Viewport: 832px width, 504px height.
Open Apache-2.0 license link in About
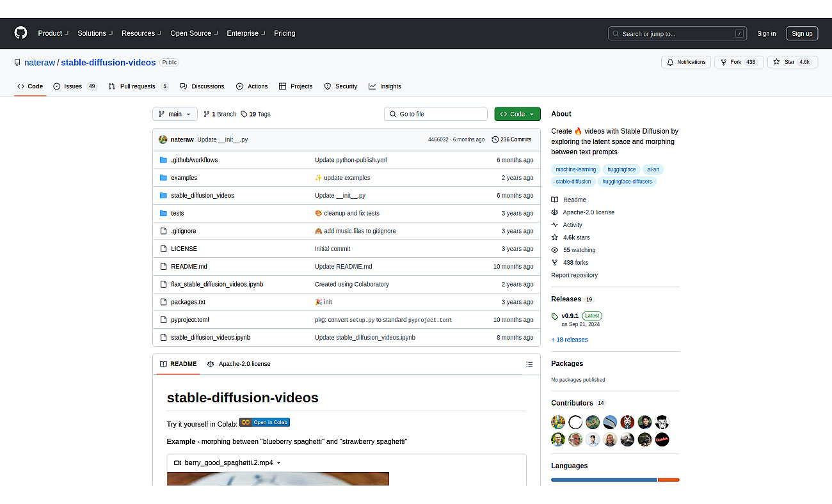582,212
